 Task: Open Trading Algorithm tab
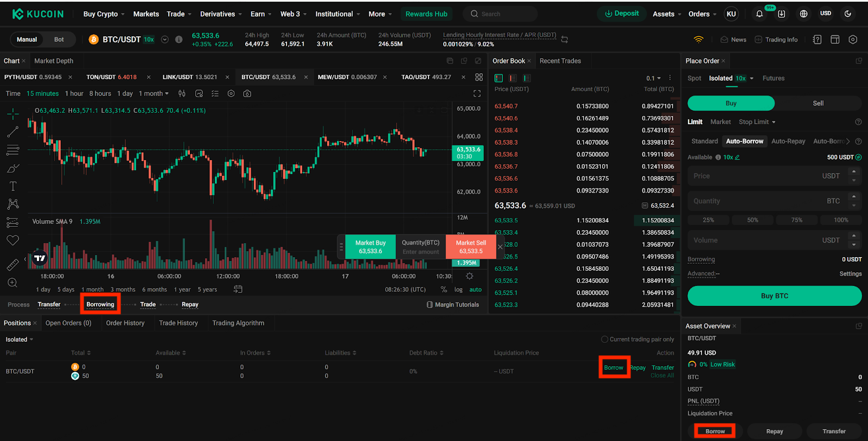pos(238,323)
